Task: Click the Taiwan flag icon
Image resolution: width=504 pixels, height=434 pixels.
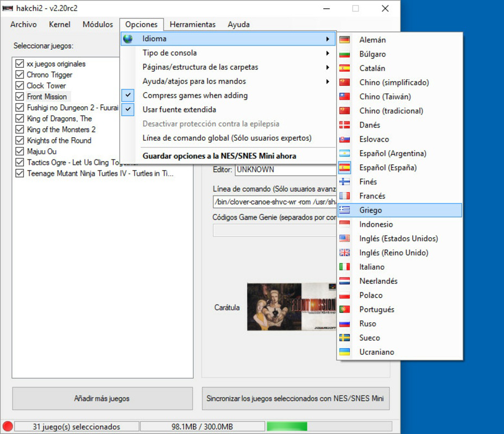Action: tap(344, 97)
